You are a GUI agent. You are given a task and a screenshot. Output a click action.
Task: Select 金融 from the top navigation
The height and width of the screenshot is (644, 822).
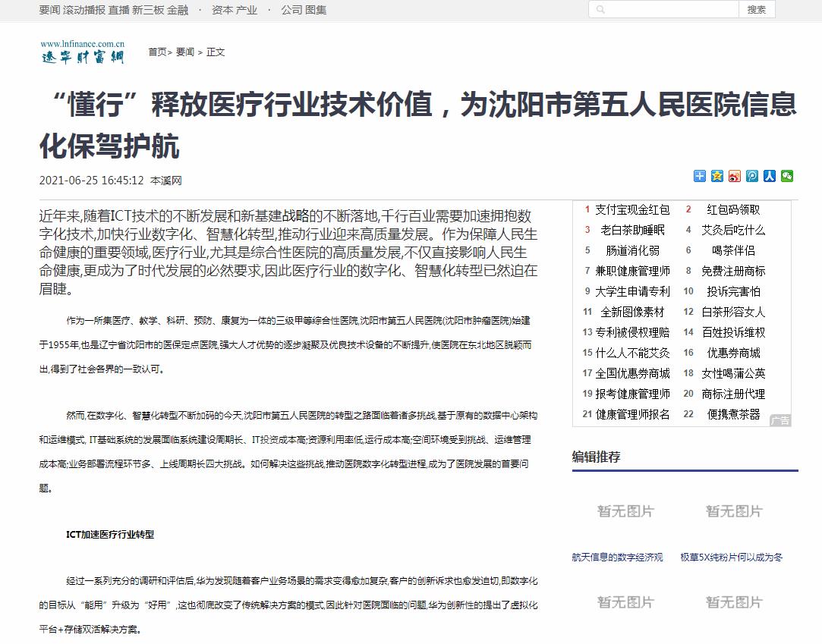(x=178, y=10)
